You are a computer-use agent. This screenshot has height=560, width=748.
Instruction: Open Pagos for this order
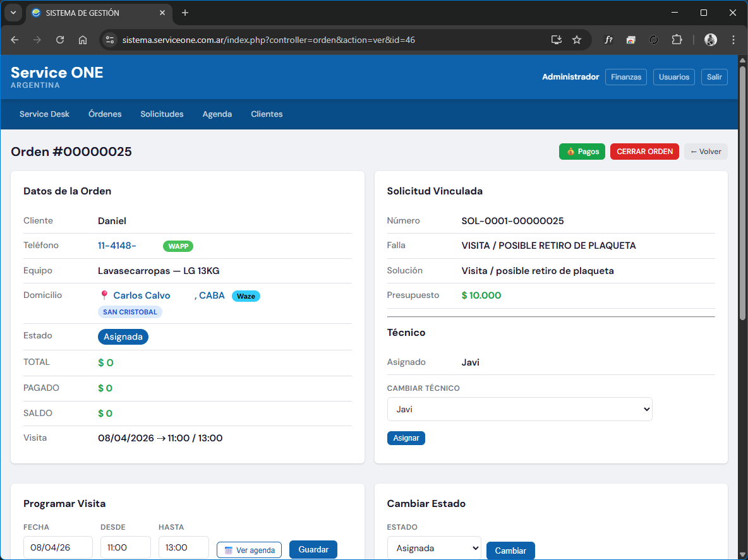582,152
